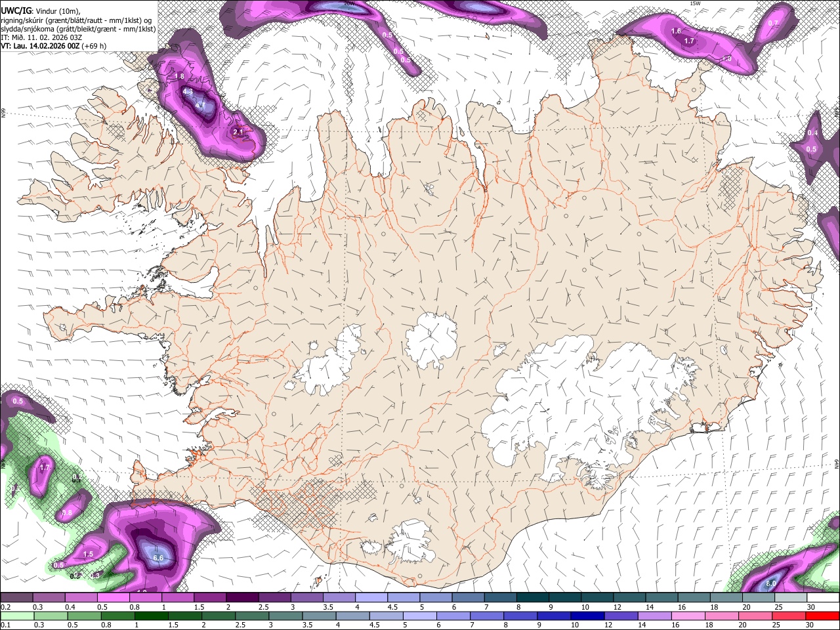Pick the white swatch ending the upper legend row
The height and width of the screenshot is (630, 840).
tap(824, 598)
